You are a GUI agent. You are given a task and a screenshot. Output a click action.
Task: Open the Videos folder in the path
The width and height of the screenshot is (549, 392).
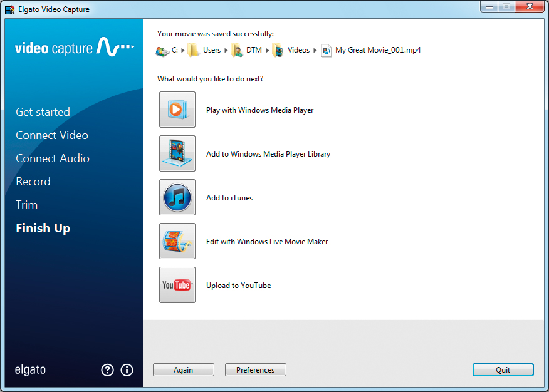click(x=298, y=50)
